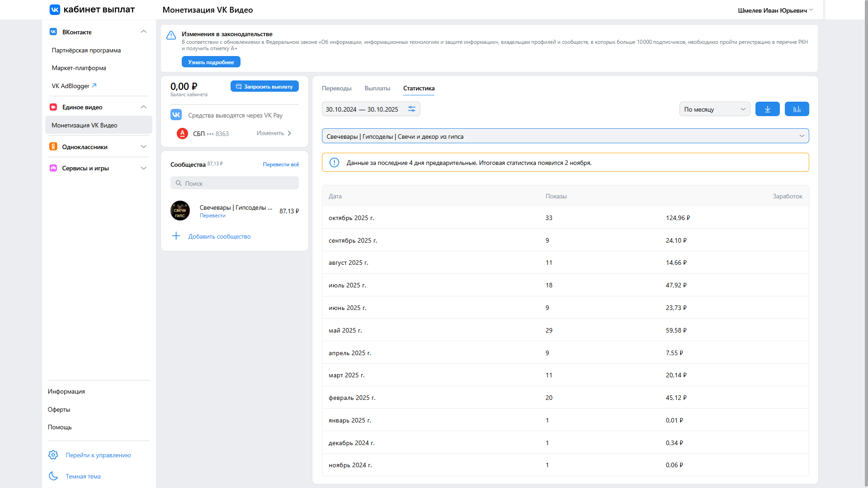This screenshot has height=488, width=868.
Task: Click the date range filter sliders icon
Action: tap(411, 109)
